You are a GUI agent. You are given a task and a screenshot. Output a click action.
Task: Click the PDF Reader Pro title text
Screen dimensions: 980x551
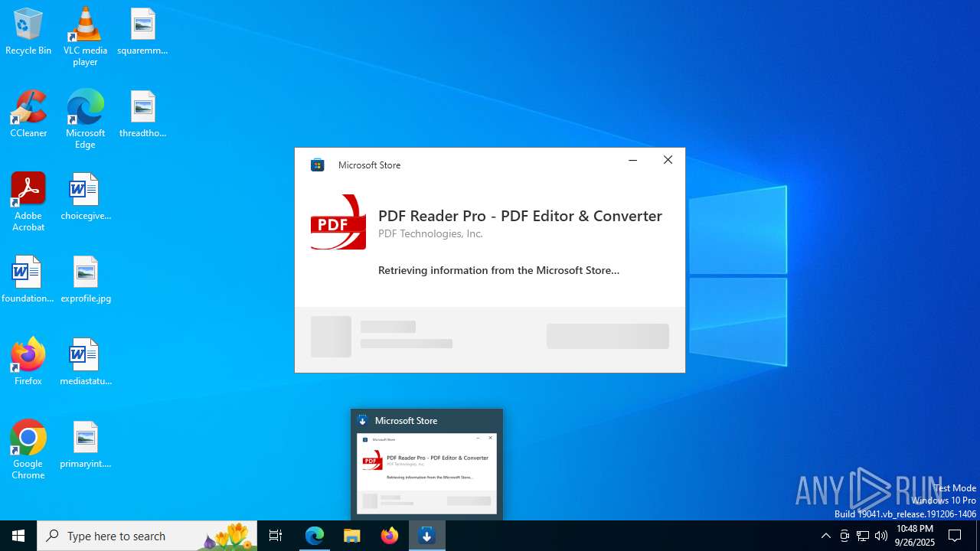coord(520,216)
